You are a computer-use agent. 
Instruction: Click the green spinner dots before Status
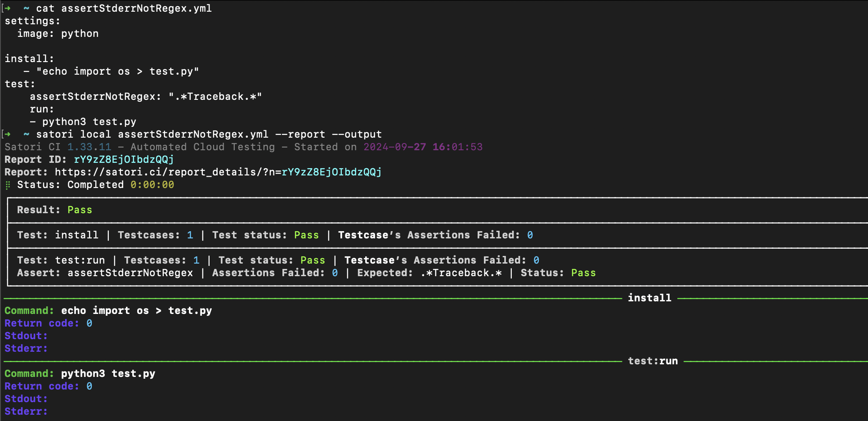coord(8,185)
